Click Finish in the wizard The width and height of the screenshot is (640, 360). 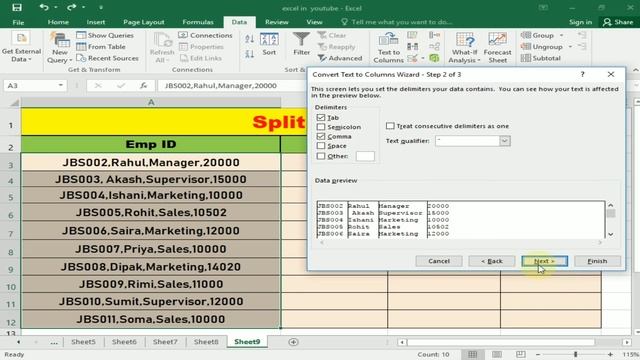point(597,261)
